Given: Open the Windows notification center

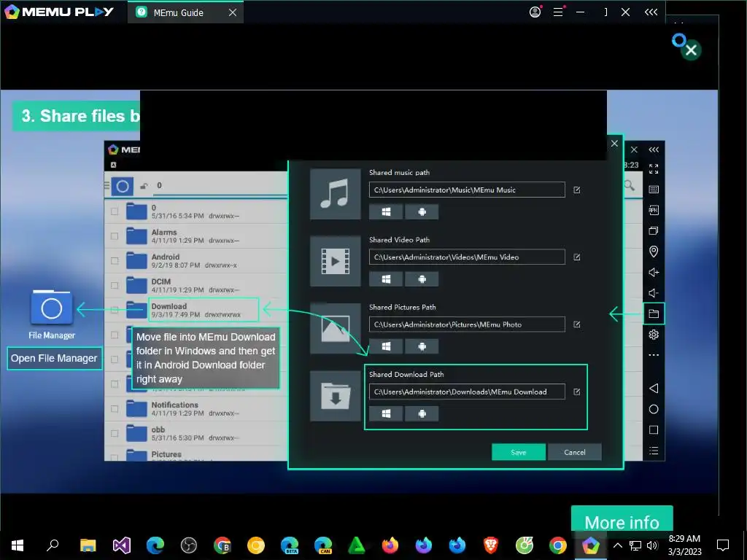Looking at the screenshot, I should 723,545.
